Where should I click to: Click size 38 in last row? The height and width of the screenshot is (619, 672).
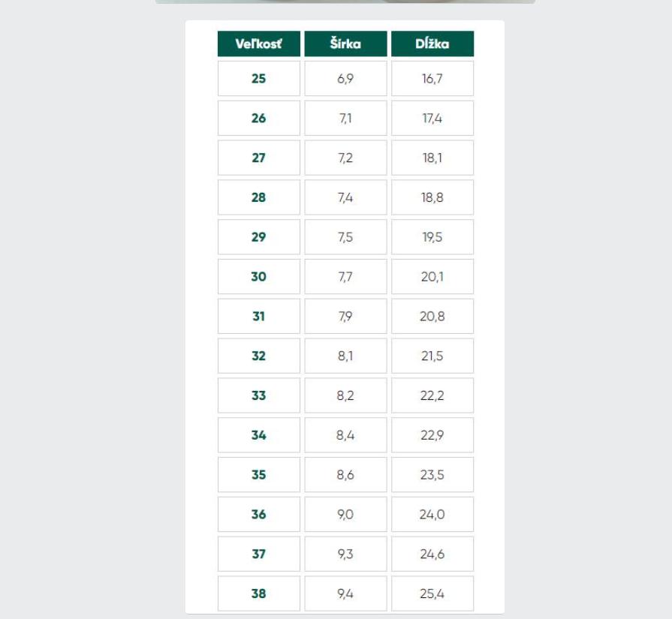point(258,593)
